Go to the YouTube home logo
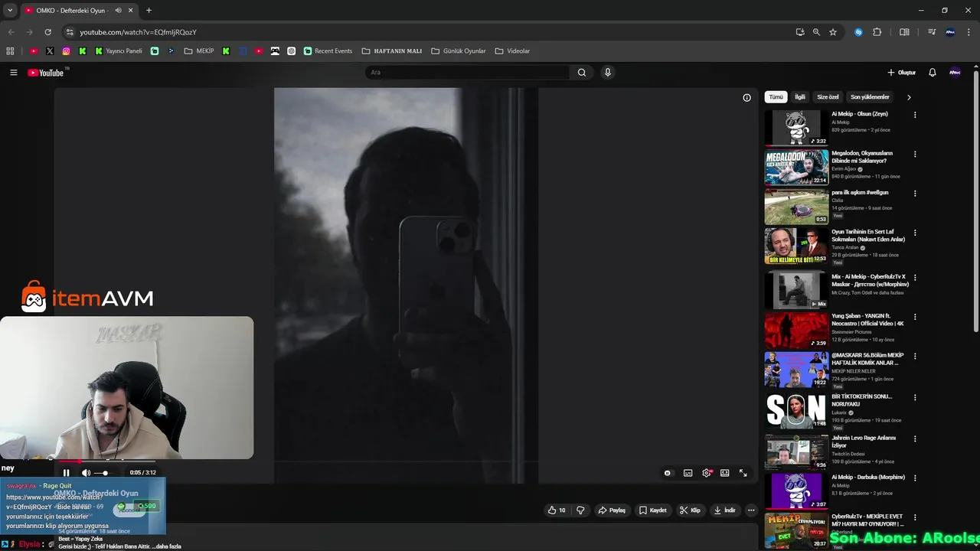 coord(47,73)
